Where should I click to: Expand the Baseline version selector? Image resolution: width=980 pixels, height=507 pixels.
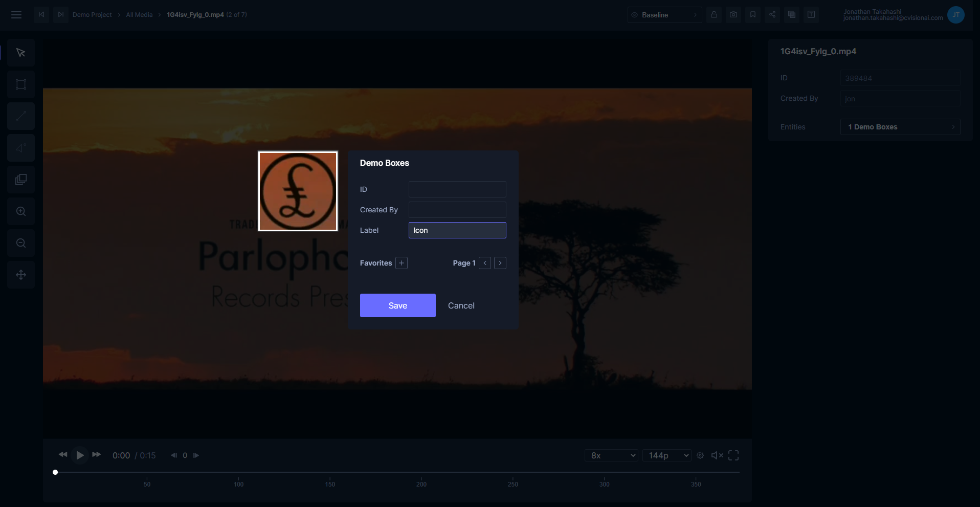coord(664,15)
